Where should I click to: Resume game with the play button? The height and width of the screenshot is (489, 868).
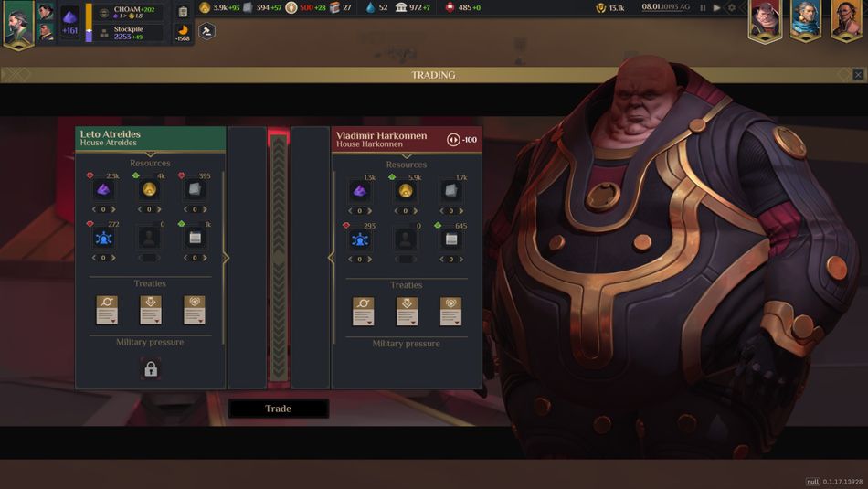717,7
